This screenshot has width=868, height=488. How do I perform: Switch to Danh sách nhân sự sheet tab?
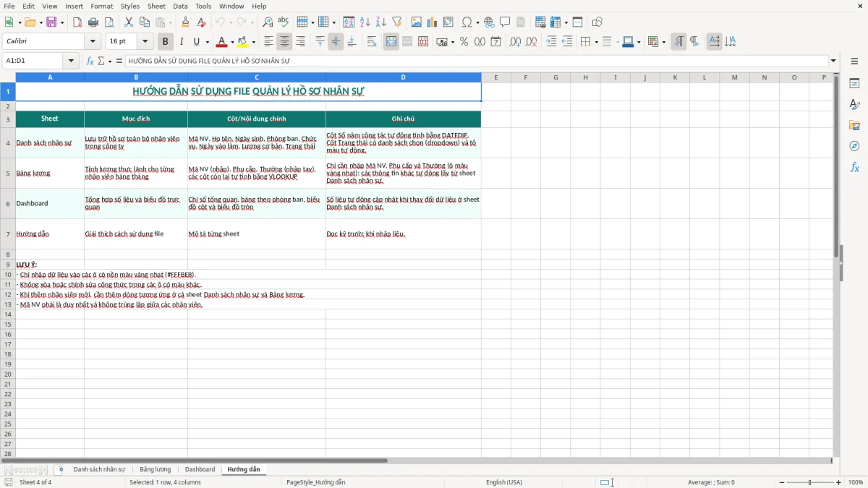(99, 469)
